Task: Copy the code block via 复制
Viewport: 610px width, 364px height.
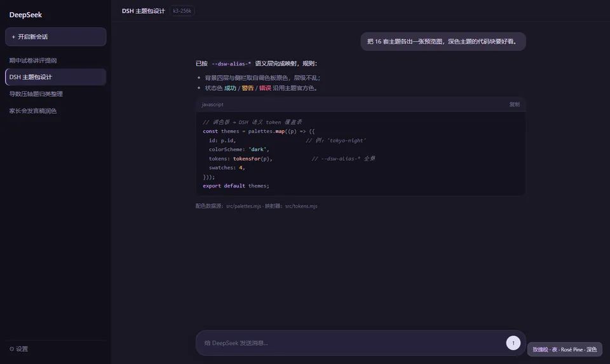Action: 514,104
